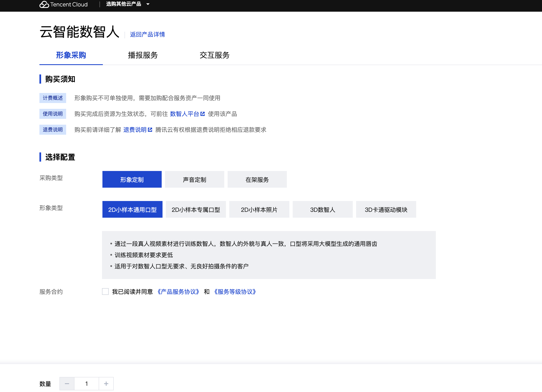Switch to the 播报服务 tab
The width and height of the screenshot is (542, 392).
[x=143, y=55]
